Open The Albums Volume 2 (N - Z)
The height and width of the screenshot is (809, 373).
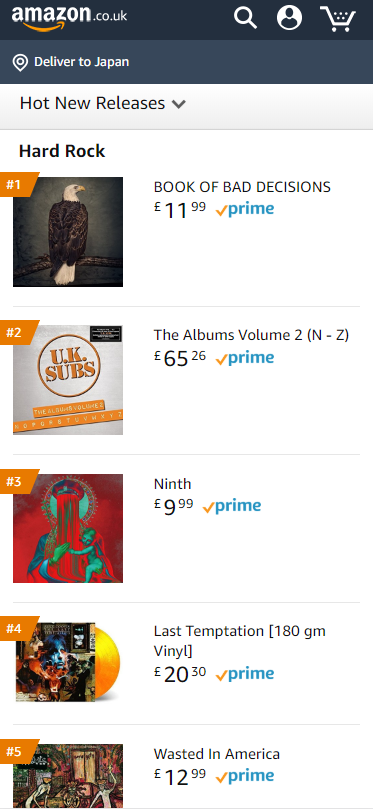coord(251,335)
